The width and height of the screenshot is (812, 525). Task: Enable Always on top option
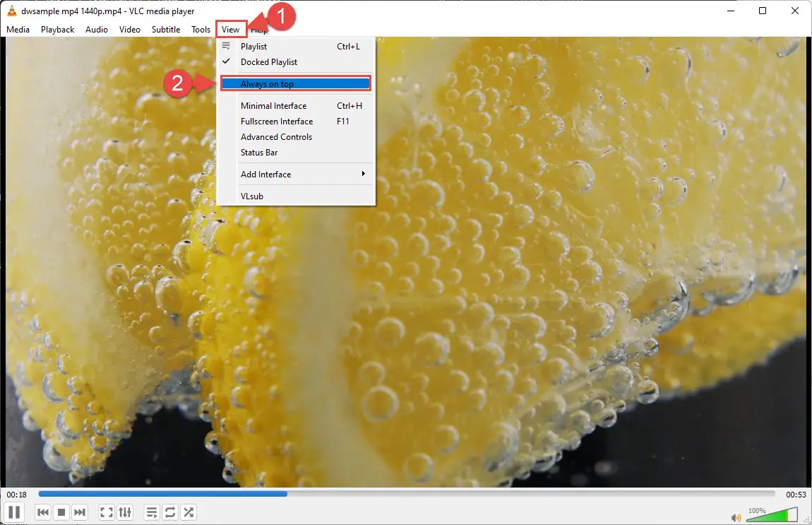(295, 84)
